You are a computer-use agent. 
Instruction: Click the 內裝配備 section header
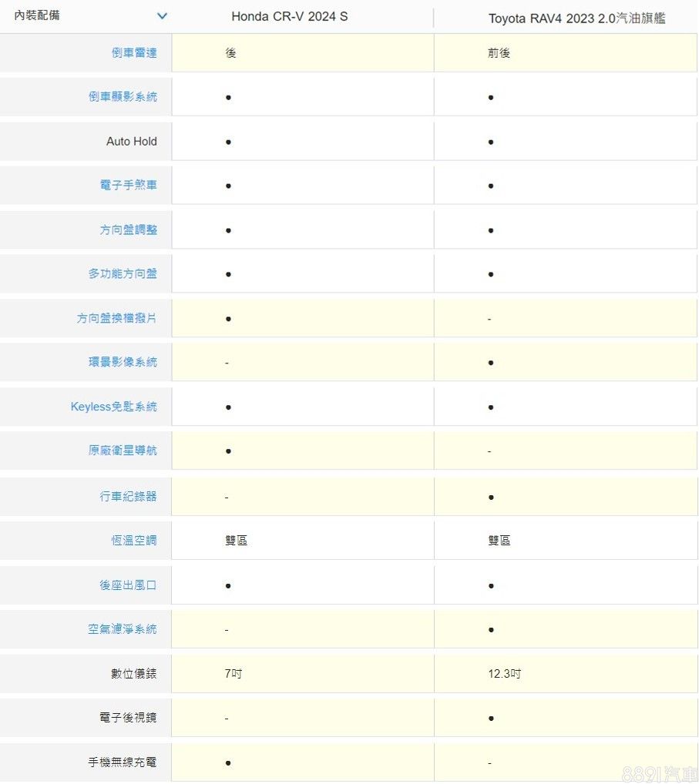click(x=37, y=15)
